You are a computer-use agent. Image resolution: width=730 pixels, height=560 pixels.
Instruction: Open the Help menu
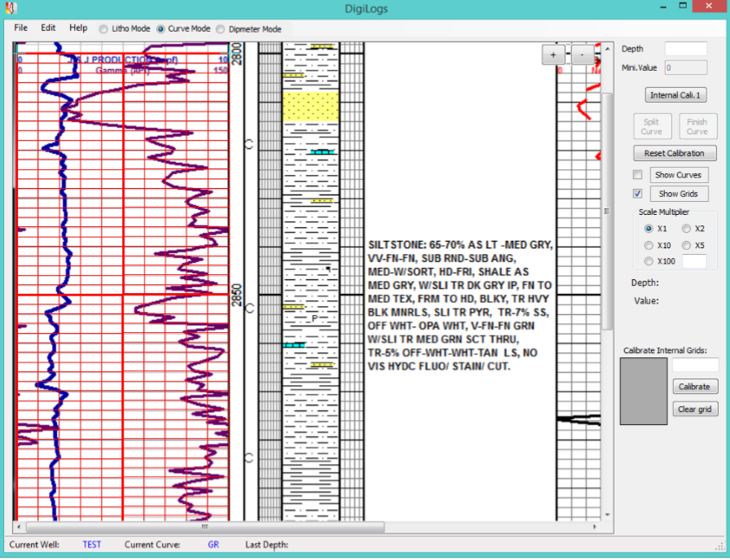point(78,28)
